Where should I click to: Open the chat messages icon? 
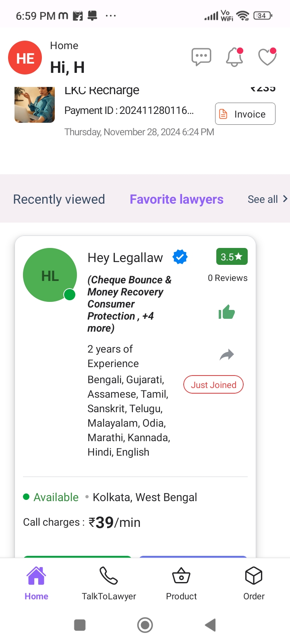[201, 57]
